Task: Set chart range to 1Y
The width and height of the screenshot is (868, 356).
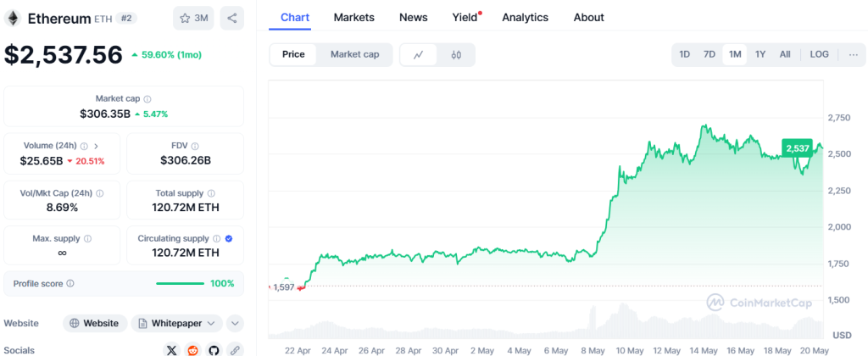Action: [760, 55]
